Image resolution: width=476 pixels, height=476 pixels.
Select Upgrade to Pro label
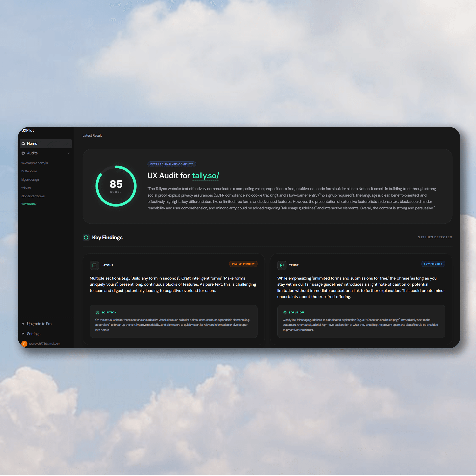[39, 324]
